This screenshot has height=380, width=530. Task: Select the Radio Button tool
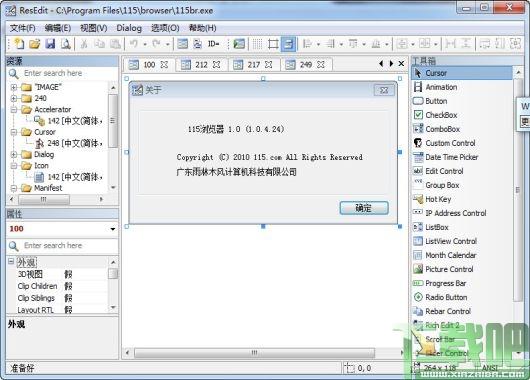[440, 297]
